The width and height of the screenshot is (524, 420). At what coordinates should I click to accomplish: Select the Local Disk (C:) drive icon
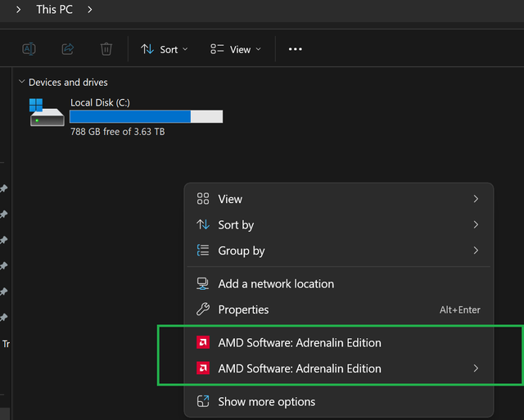pos(47,112)
